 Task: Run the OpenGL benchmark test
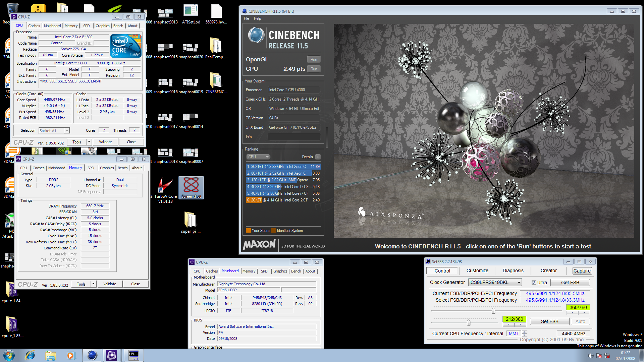click(x=314, y=60)
